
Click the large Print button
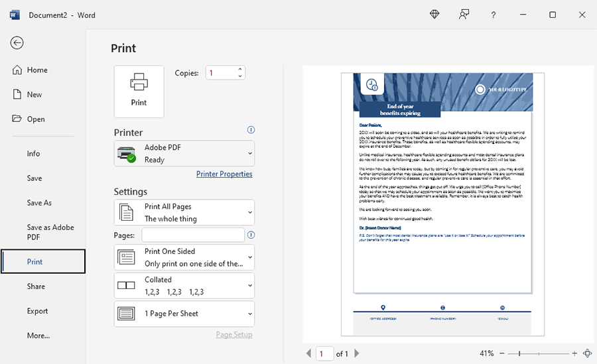[139, 91]
